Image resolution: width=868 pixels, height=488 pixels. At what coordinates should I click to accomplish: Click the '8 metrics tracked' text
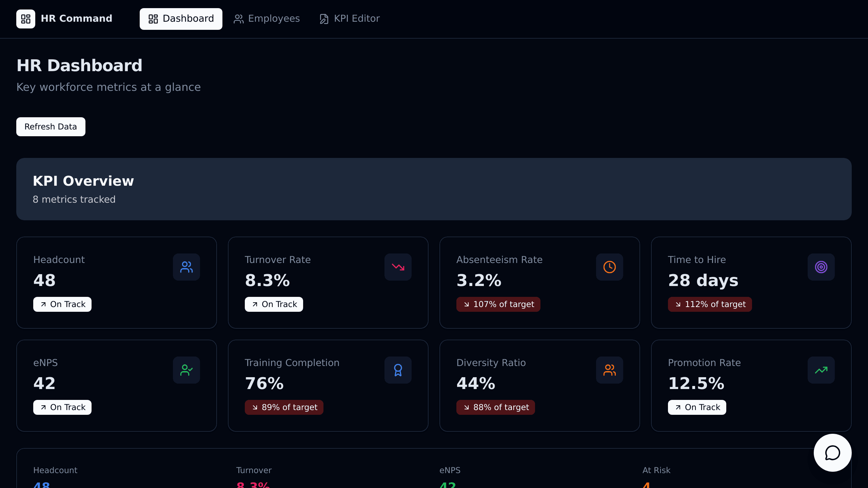[74, 199]
